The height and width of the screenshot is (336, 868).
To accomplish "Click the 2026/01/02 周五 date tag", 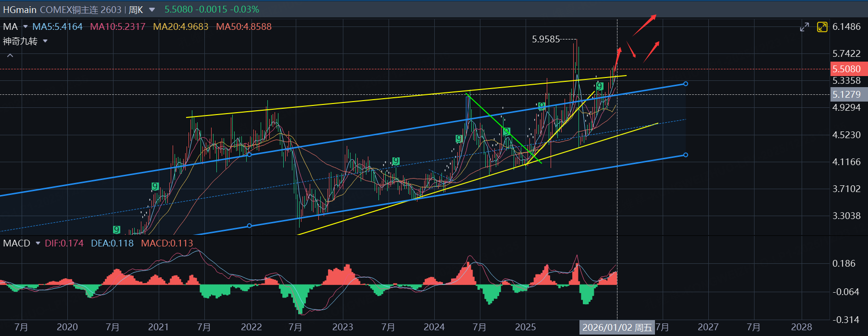I will coord(617,327).
